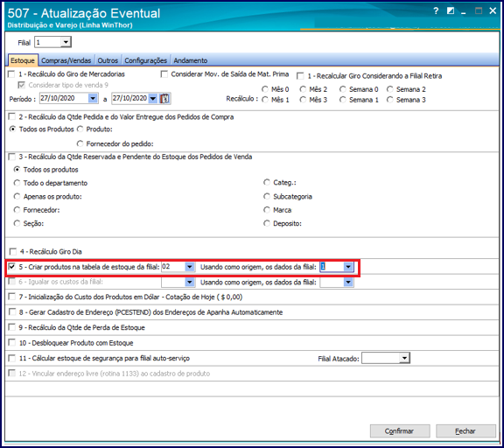The image size is (504, 448).
Task: Select the Semana 1 radio button
Action: click(x=343, y=100)
